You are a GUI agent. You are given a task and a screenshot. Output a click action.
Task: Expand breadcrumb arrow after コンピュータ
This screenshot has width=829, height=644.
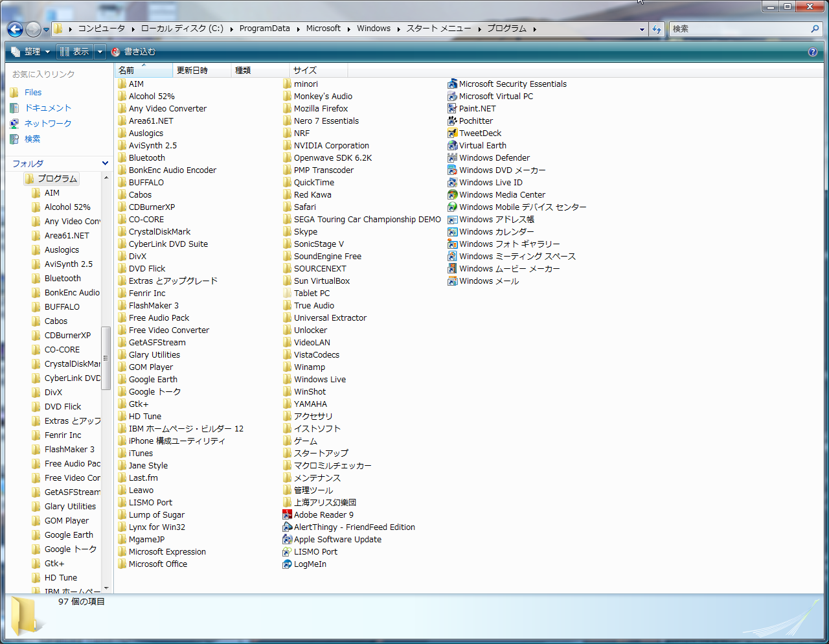coord(133,29)
